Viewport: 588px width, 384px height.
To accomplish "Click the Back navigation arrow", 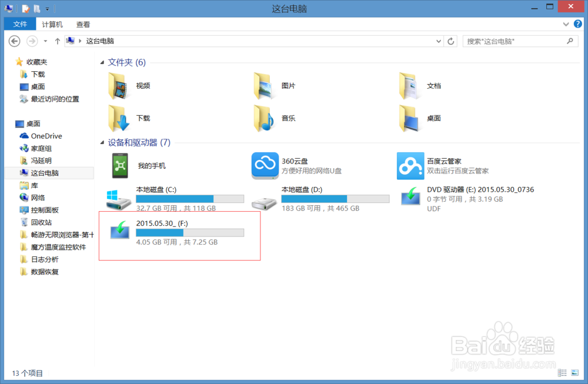I will pyautogui.click(x=14, y=41).
